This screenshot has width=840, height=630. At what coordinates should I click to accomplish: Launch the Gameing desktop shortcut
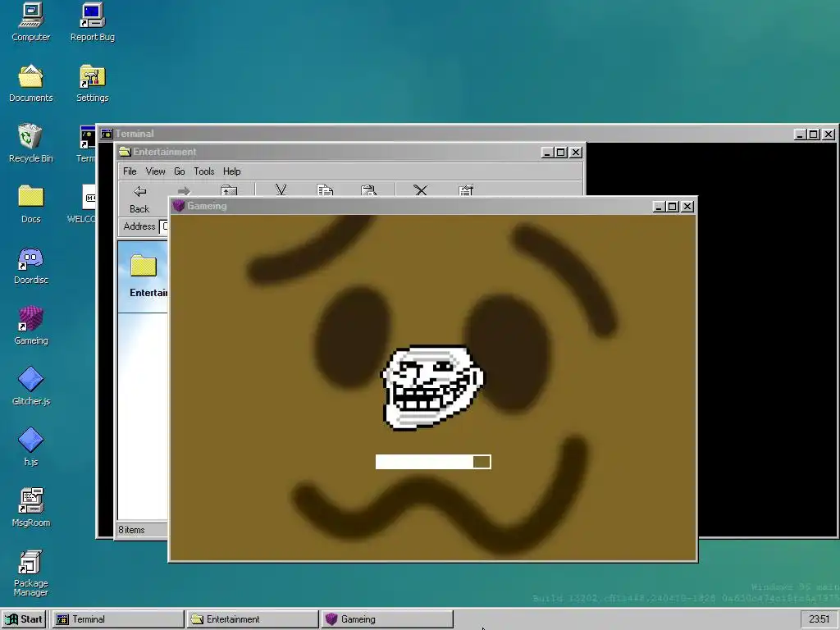point(30,326)
